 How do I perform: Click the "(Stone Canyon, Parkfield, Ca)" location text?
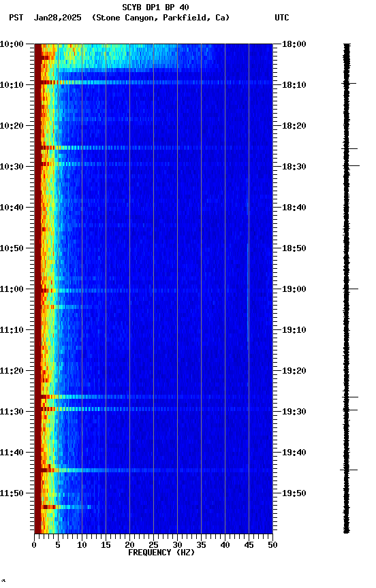(161, 18)
